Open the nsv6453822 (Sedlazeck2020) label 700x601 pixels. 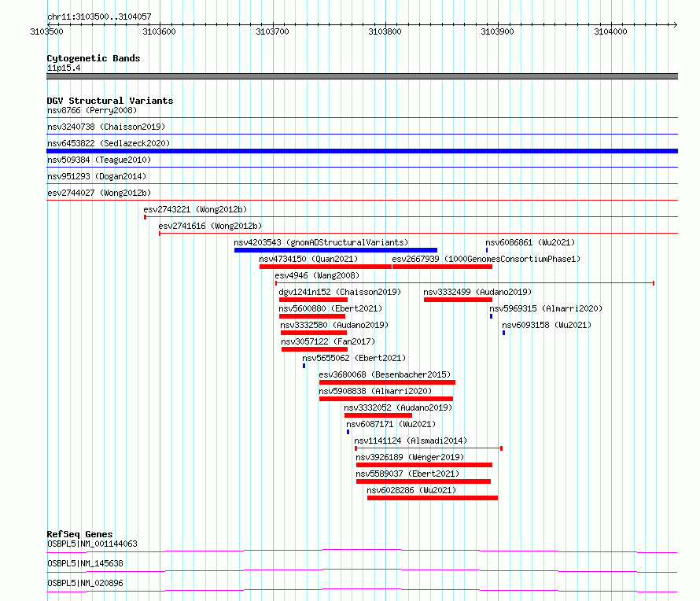pyautogui.click(x=109, y=143)
